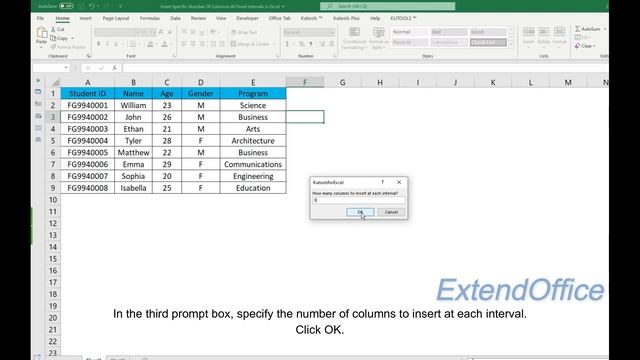
Task: Select cell containing Isabella
Action: 133,188
